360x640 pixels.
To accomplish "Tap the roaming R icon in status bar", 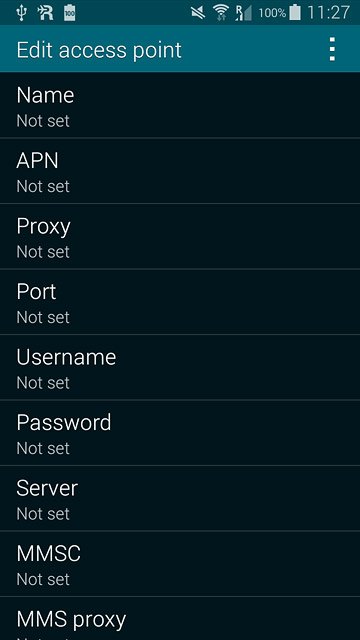I will [x=45, y=13].
